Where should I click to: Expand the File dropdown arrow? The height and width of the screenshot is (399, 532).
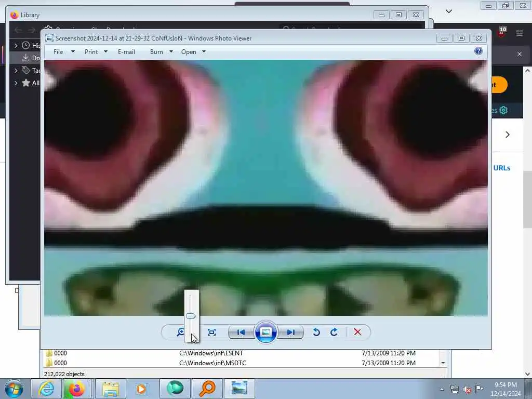73,52
